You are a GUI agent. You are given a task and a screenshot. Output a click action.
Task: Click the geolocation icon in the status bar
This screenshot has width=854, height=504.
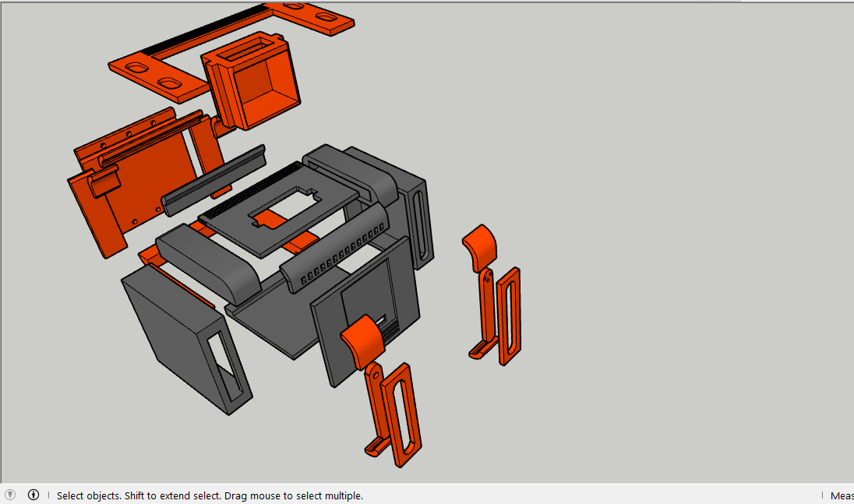tap(8, 495)
